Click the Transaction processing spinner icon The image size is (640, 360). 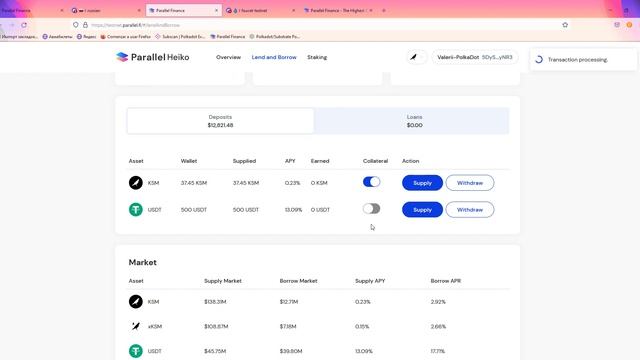pyautogui.click(x=539, y=60)
